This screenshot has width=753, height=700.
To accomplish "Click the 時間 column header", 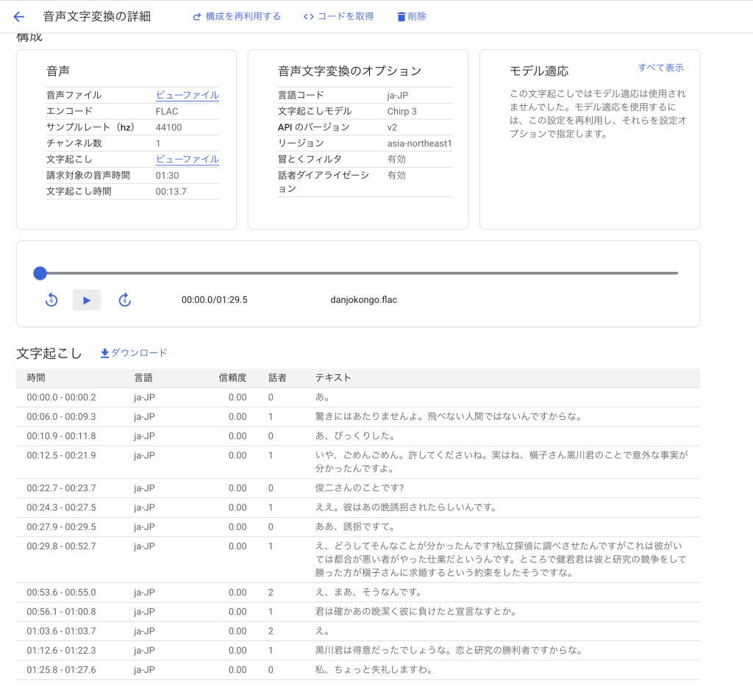I will (36, 378).
